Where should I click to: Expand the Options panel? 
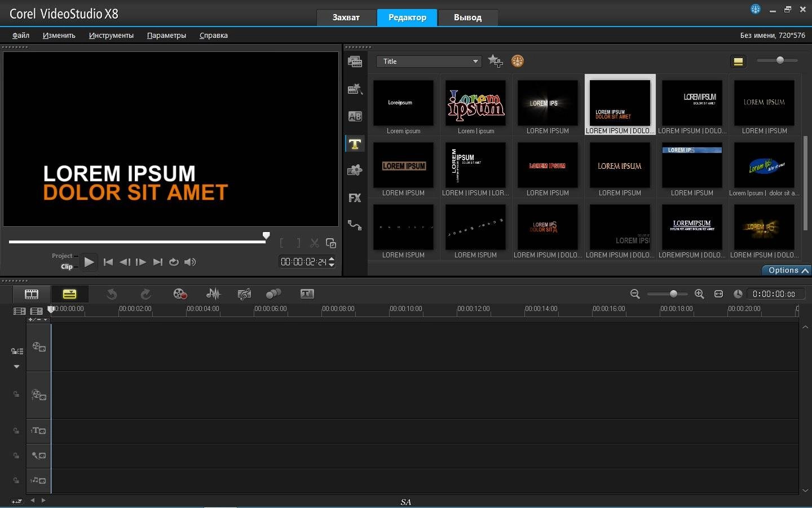(x=787, y=270)
